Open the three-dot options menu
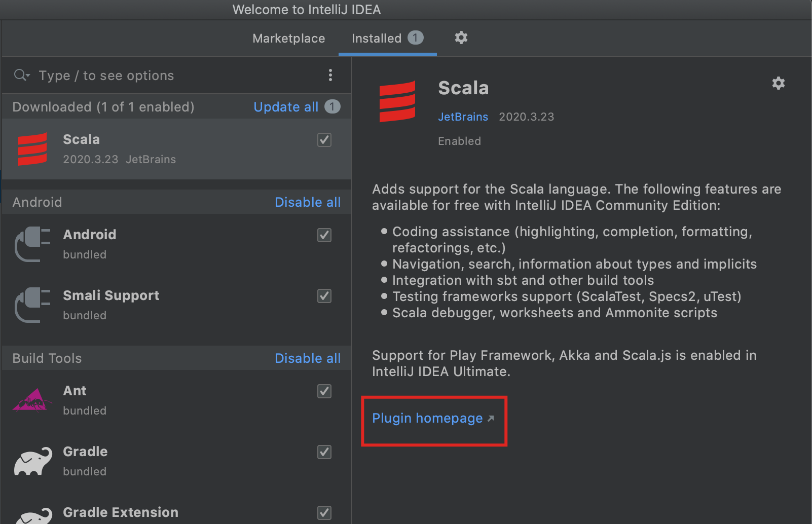 [330, 76]
